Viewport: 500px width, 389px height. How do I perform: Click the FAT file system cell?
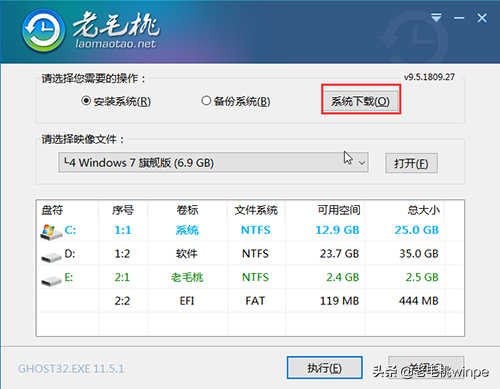[x=255, y=301]
